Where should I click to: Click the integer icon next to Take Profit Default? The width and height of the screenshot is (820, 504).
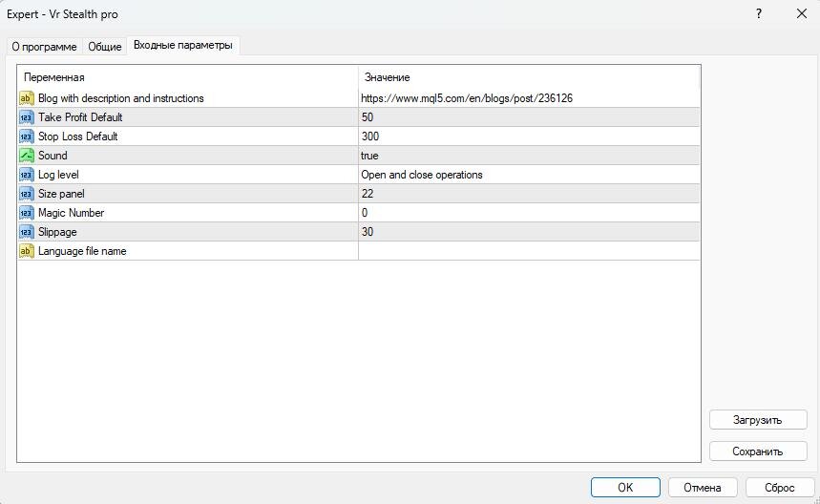[x=26, y=117]
